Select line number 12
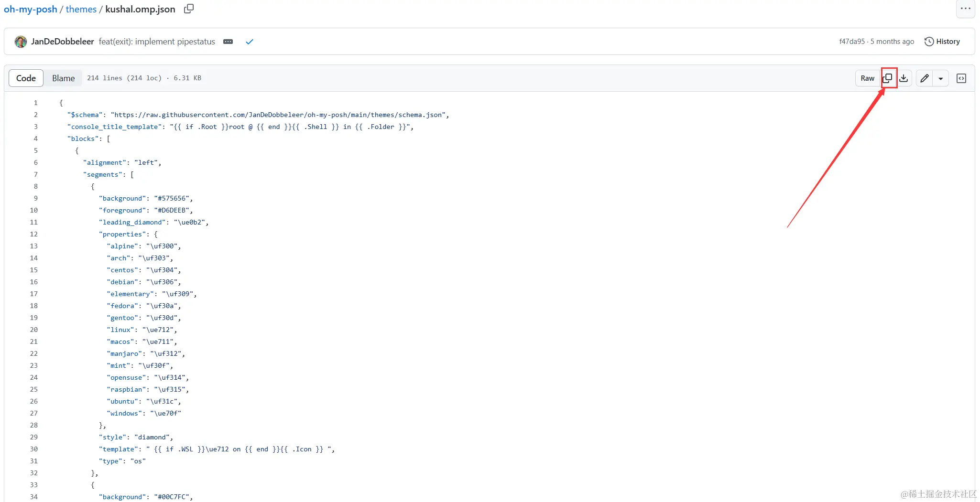980x502 pixels. pos(33,234)
